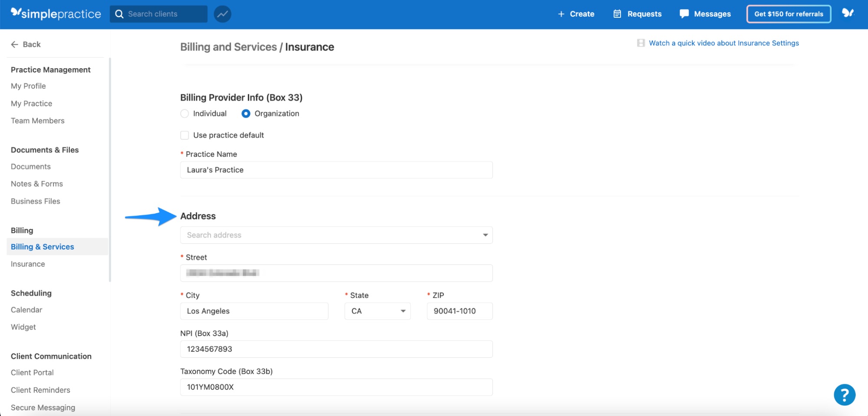
Task: Open Messages from the top navigation
Action: [704, 13]
